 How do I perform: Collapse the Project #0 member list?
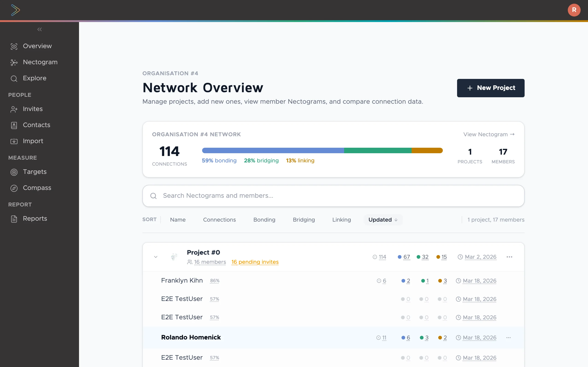155,257
